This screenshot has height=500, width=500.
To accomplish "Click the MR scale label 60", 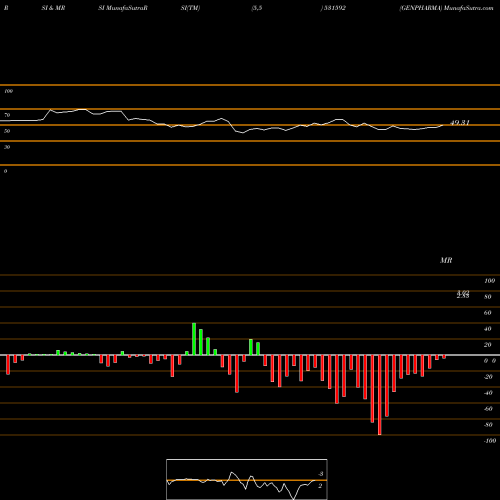I will 488,313.
